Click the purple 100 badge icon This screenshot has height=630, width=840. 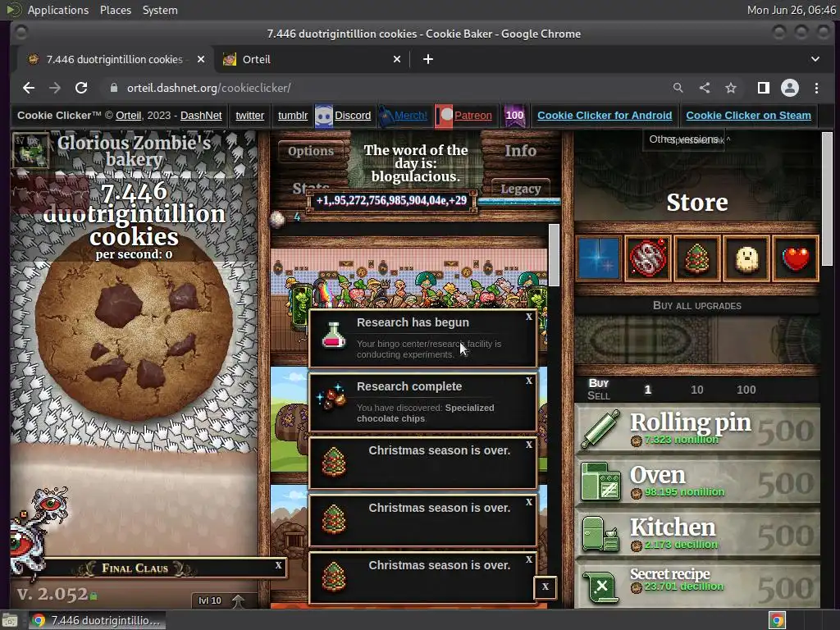(514, 115)
